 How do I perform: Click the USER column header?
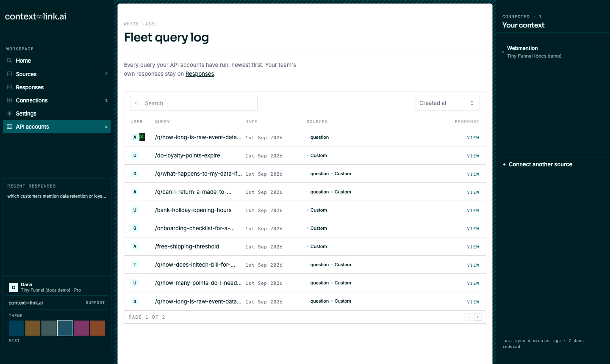[x=136, y=122]
